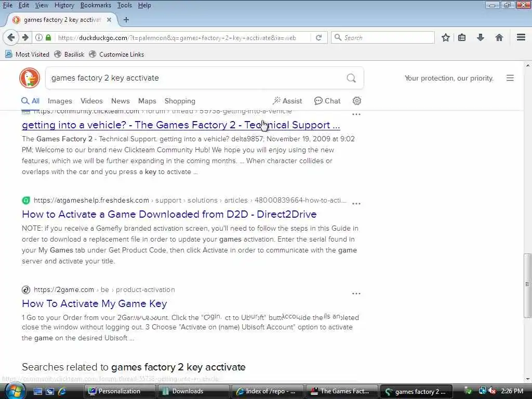Switch to Personalization taskbar window
532x399 pixels.
119,391
